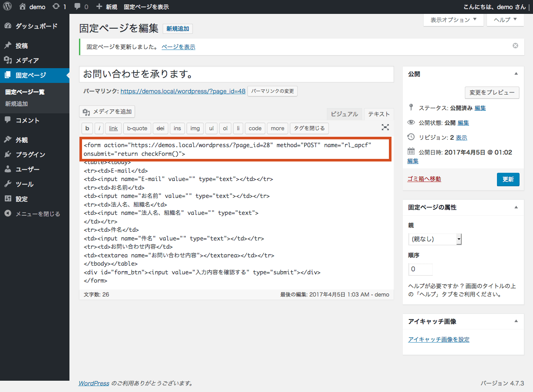Image resolution: width=533 pixels, height=392 pixels.
Task: Open the updates icon showing 1
Action: tap(59, 7)
